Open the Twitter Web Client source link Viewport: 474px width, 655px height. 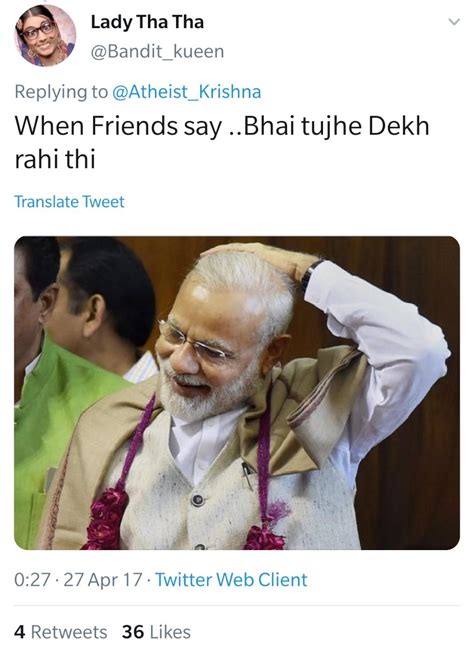(231, 580)
